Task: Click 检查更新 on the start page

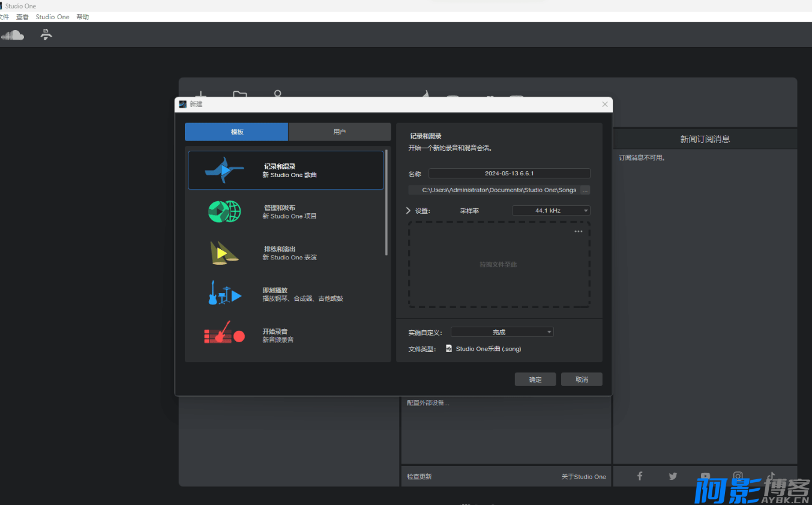Action: 419,477
